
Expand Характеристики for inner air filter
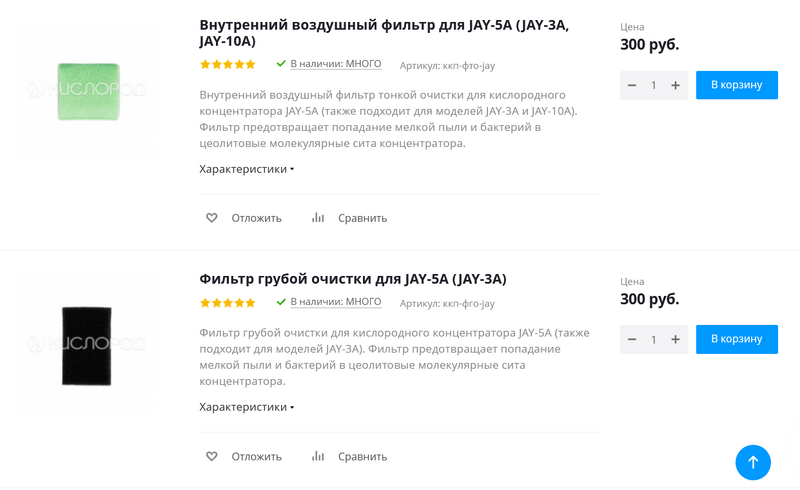point(246,169)
